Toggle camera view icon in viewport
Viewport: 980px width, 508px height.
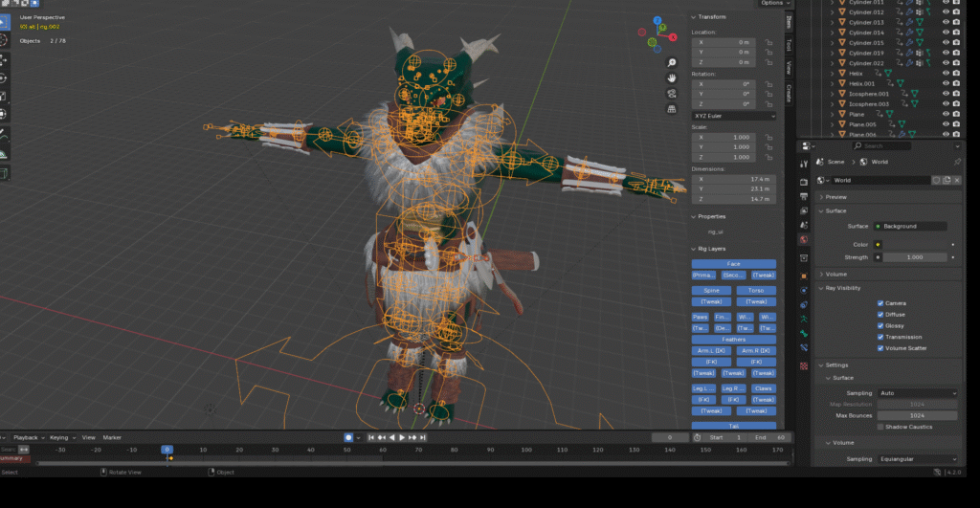[673, 93]
